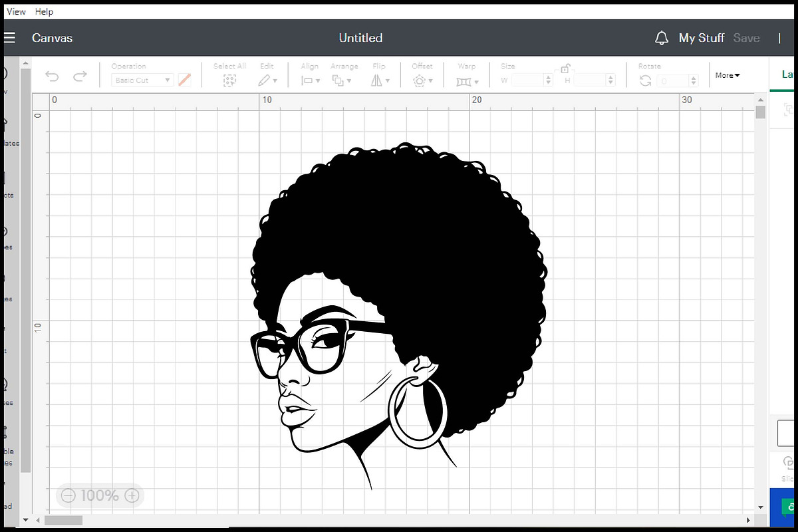
Task: Open the Operation Basic Cut dropdown
Action: point(142,80)
